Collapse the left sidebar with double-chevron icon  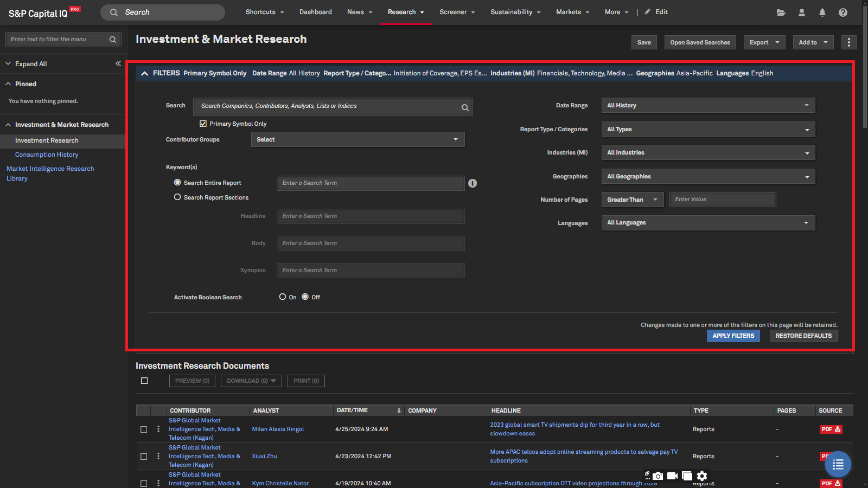tap(118, 63)
